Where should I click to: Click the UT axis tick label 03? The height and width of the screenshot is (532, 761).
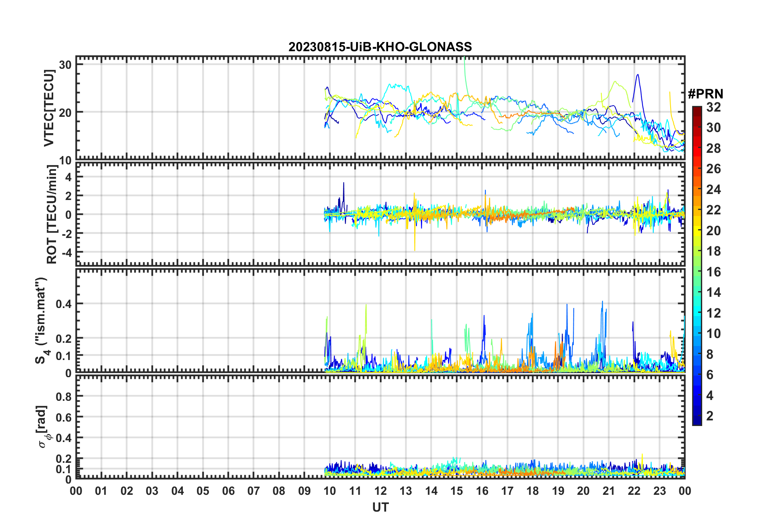[x=152, y=491]
